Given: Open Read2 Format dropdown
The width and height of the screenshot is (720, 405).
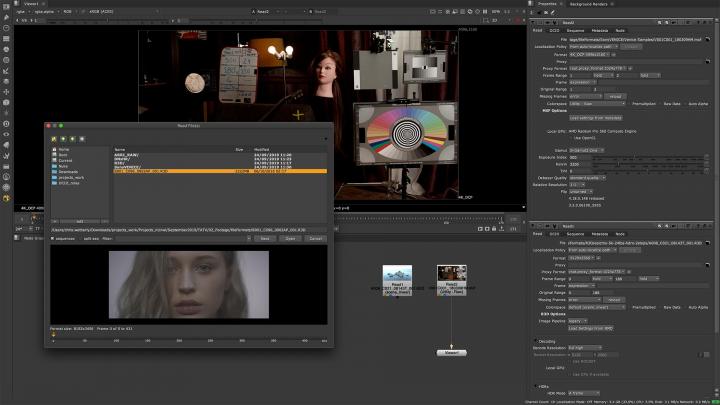Looking at the screenshot, I should click(x=590, y=54).
